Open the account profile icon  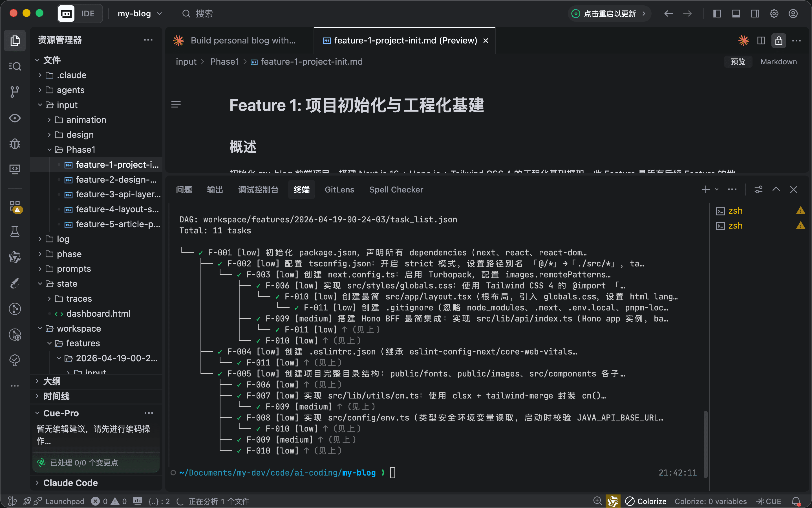[x=793, y=14]
